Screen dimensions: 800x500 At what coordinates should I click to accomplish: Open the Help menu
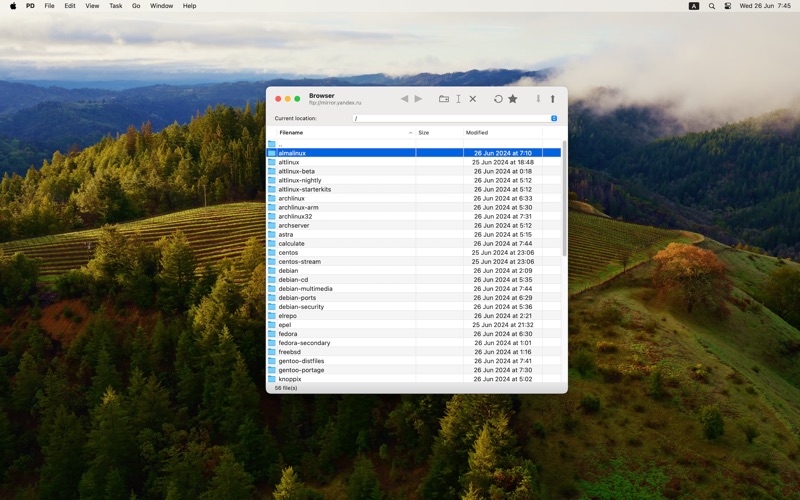pyautogui.click(x=189, y=6)
